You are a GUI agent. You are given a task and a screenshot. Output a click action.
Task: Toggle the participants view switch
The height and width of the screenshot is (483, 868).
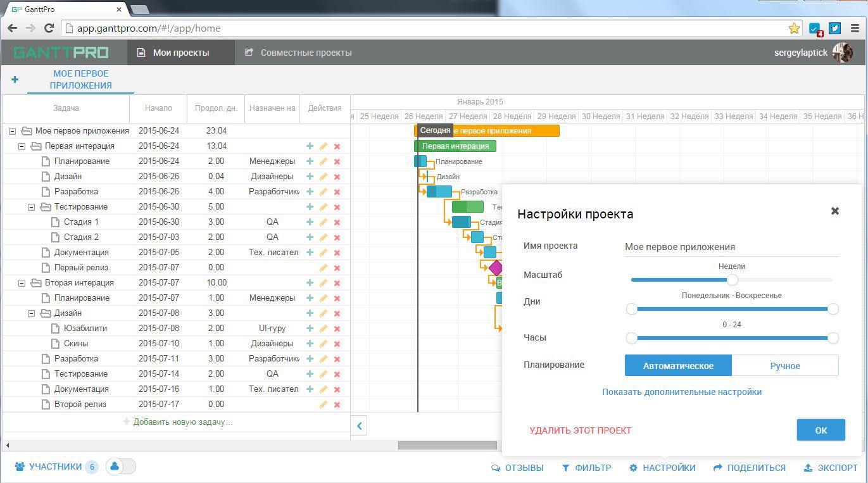[x=120, y=467]
